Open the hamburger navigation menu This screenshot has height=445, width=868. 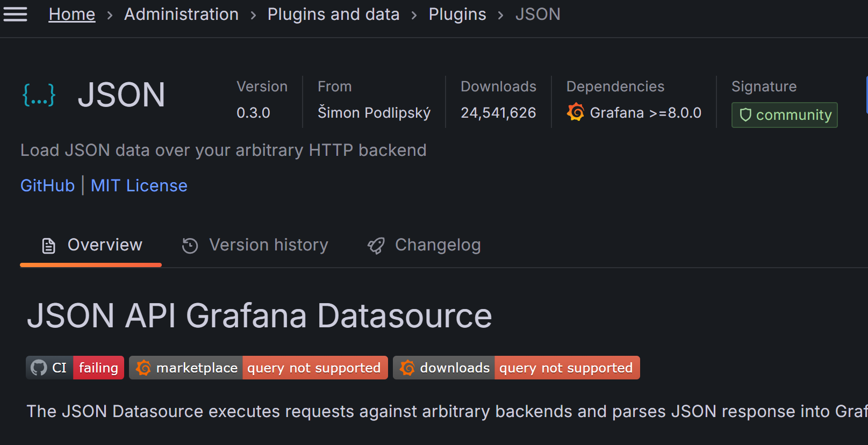coord(15,15)
